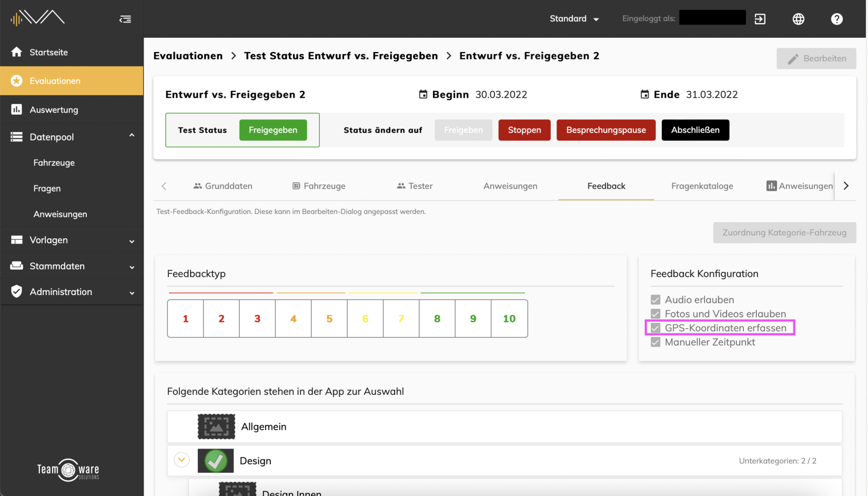Select feedback rating 1
The image size is (868, 496).
(185, 319)
